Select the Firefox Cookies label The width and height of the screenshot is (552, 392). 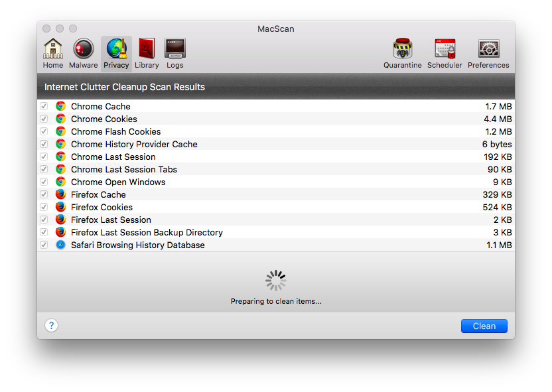tap(102, 207)
